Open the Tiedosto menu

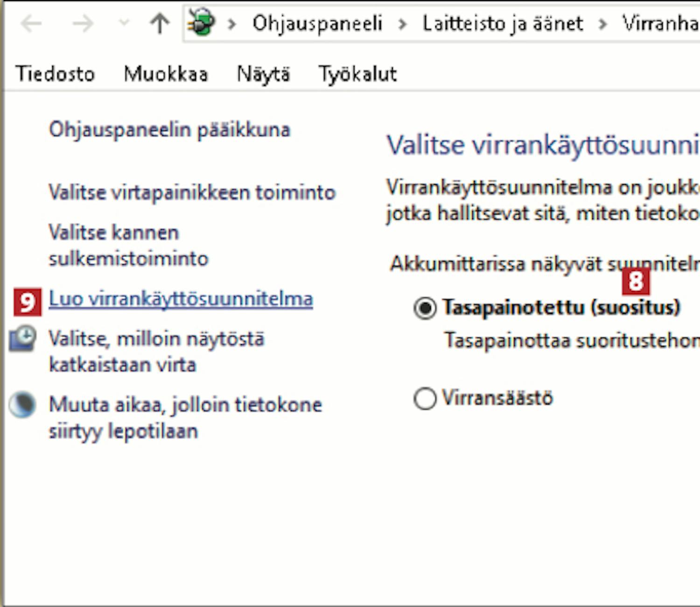[x=55, y=74]
